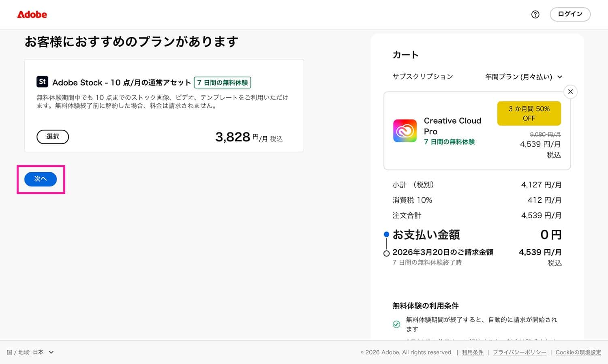Click the Adobe Stock "St" icon
Screen dimensions: 608x364
click(x=42, y=82)
